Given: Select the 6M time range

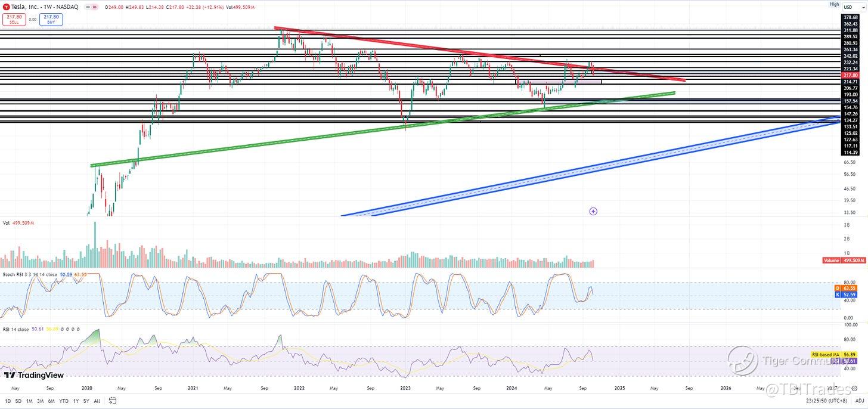Looking at the screenshot, I should click(52, 401).
